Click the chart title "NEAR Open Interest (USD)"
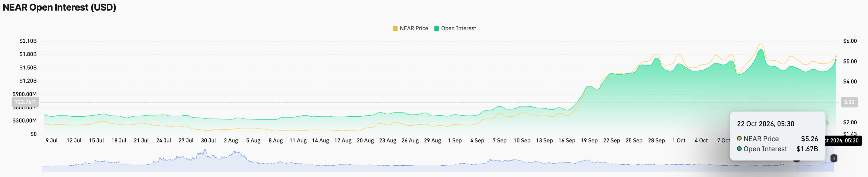Viewport: 868px width, 177px height. click(59, 7)
